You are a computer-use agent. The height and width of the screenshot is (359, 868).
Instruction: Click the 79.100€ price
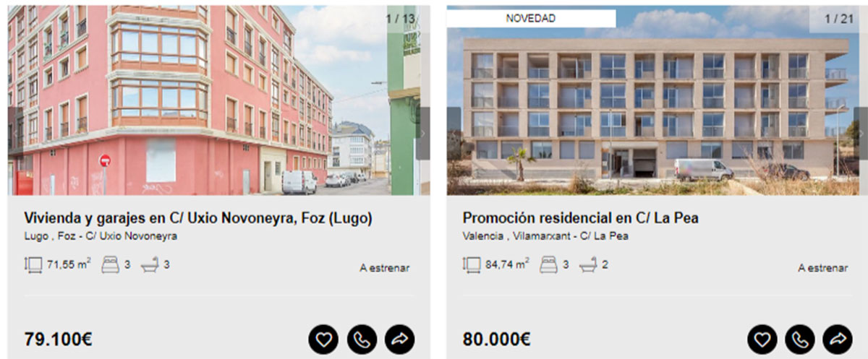pyautogui.click(x=59, y=339)
